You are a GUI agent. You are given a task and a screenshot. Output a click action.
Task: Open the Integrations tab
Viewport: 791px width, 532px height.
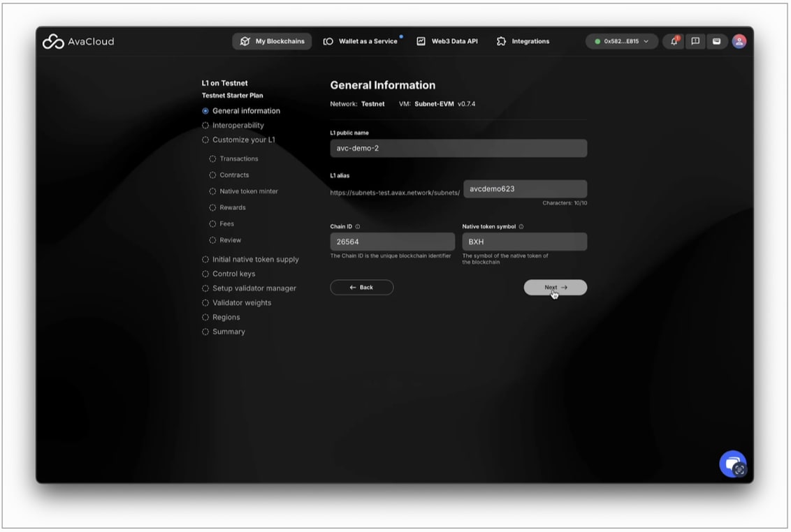coord(523,41)
